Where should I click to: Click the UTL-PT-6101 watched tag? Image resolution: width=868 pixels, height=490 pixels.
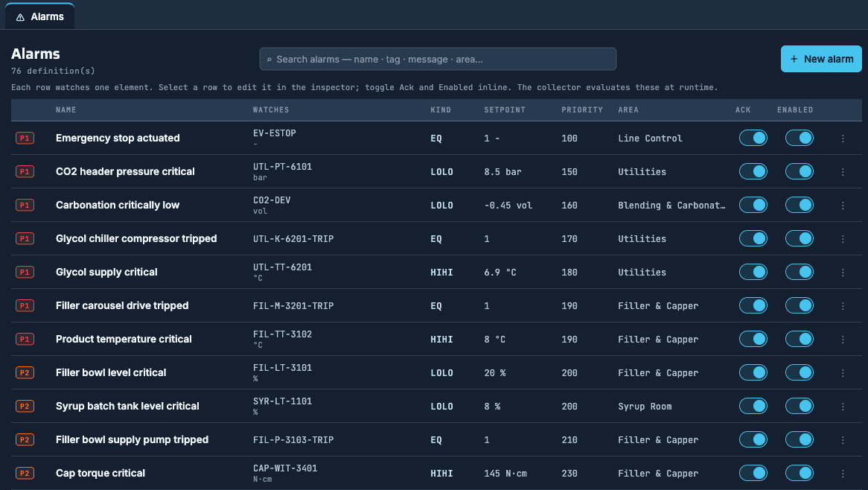282,167
